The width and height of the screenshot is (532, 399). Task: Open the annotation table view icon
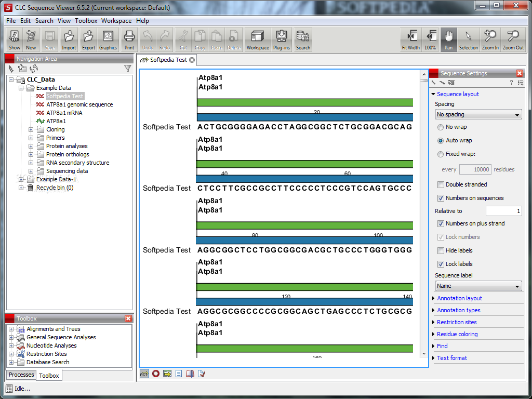click(167, 374)
